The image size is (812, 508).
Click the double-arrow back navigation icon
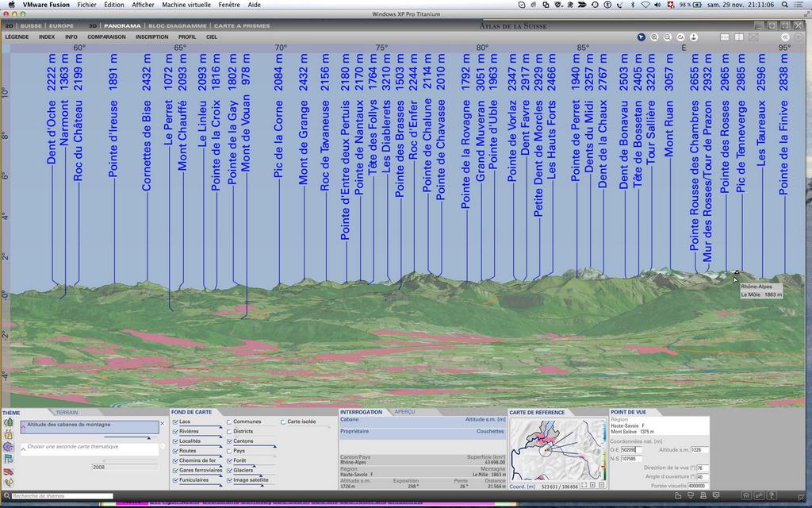(x=786, y=37)
